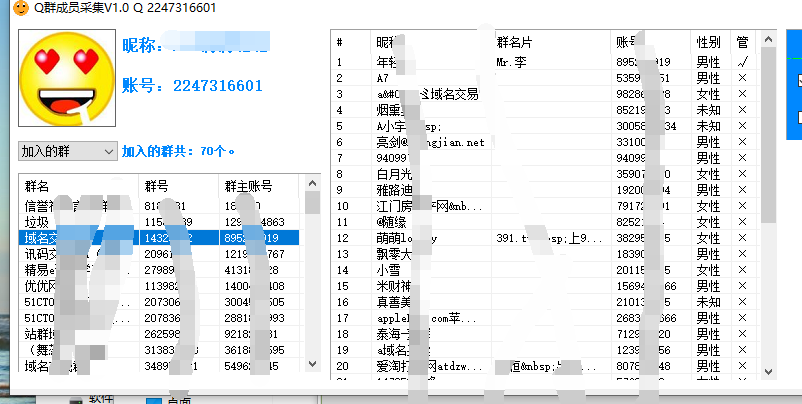Click the group list scrollbar thumb
The height and width of the screenshot is (404, 802).
[313, 203]
